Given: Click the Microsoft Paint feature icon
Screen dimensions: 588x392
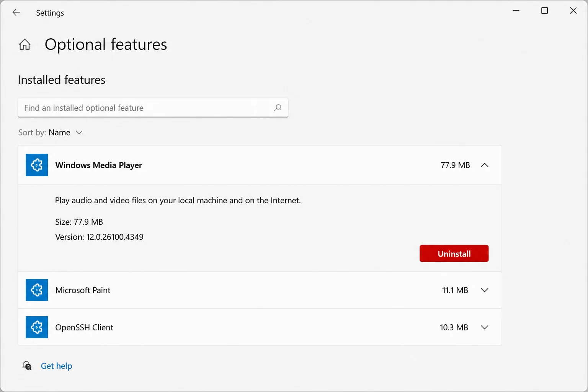Looking at the screenshot, I should pyautogui.click(x=37, y=290).
